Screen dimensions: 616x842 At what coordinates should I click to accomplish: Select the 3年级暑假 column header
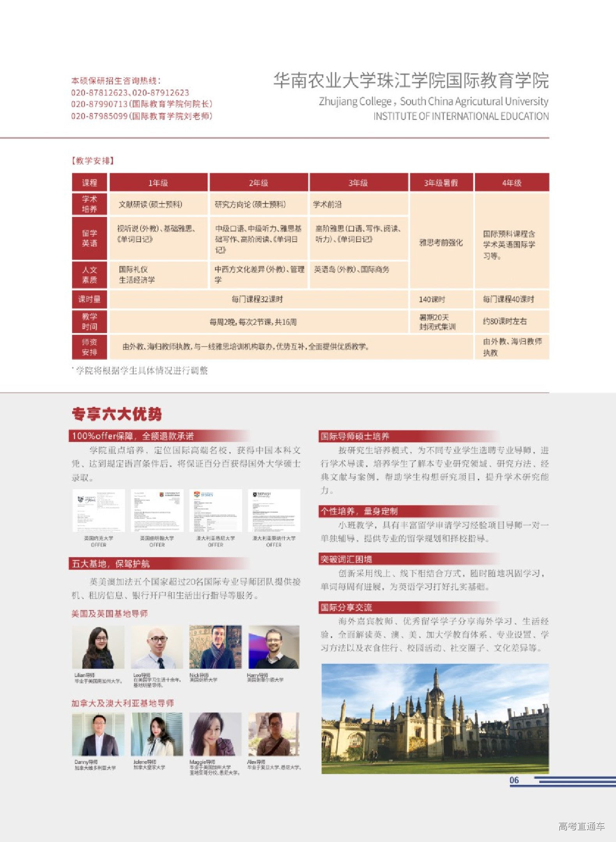[441, 182]
